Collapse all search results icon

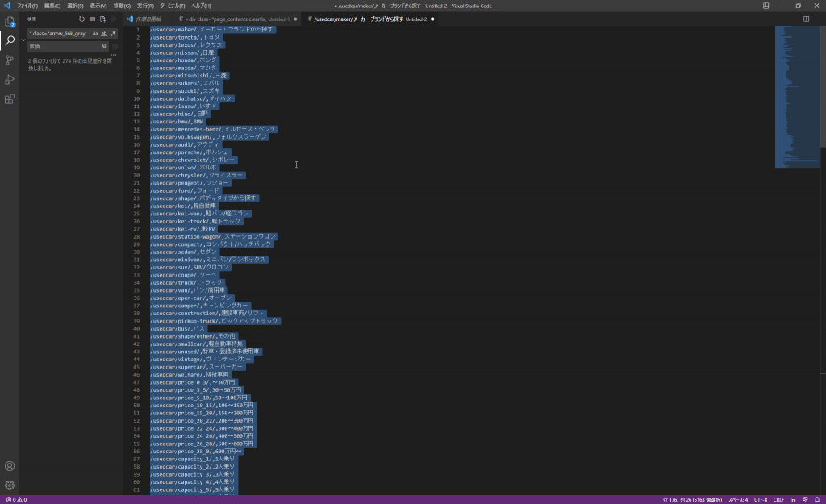click(113, 19)
